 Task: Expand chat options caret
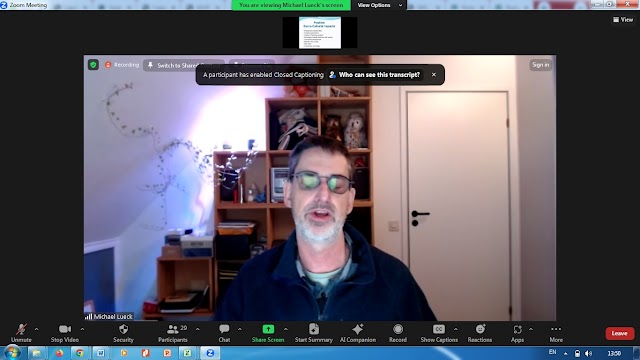point(240,329)
